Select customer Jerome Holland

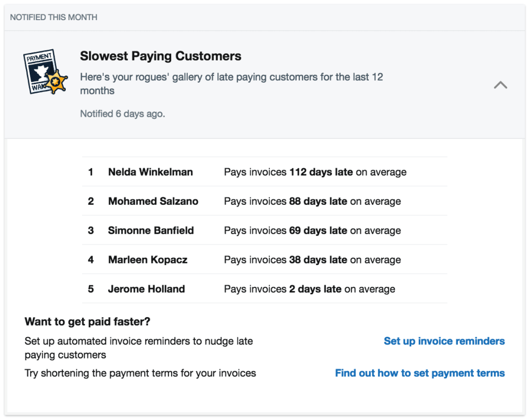coord(146,288)
